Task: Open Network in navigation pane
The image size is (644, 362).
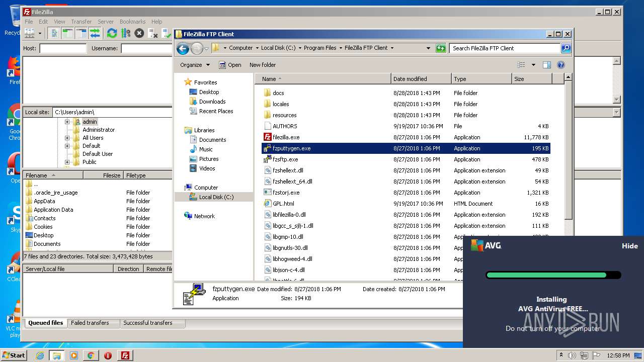Action: point(204,216)
